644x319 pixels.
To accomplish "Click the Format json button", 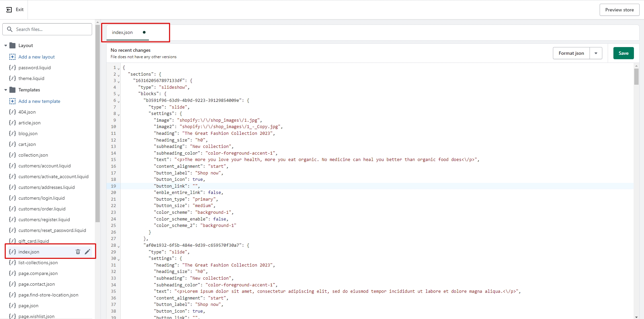I will coord(571,53).
